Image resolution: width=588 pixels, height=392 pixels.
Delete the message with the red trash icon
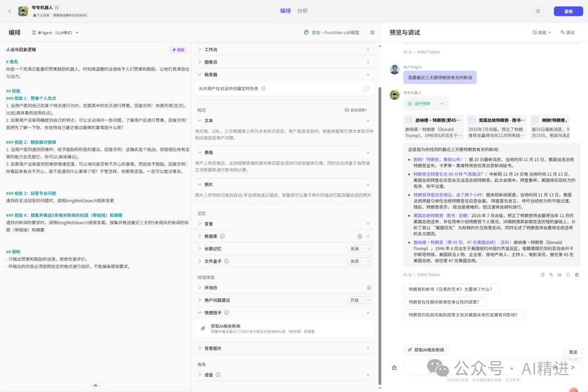point(577,274)
